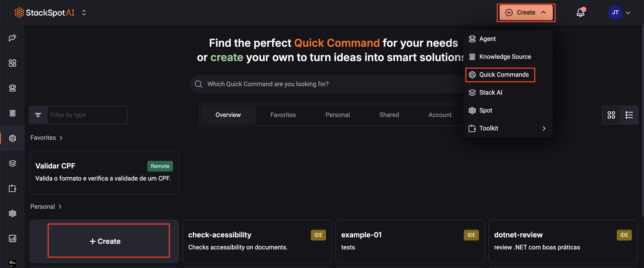The image size is (644, 268).
Task: Switch to grid view layout
Action: click(x=611, y=115)
